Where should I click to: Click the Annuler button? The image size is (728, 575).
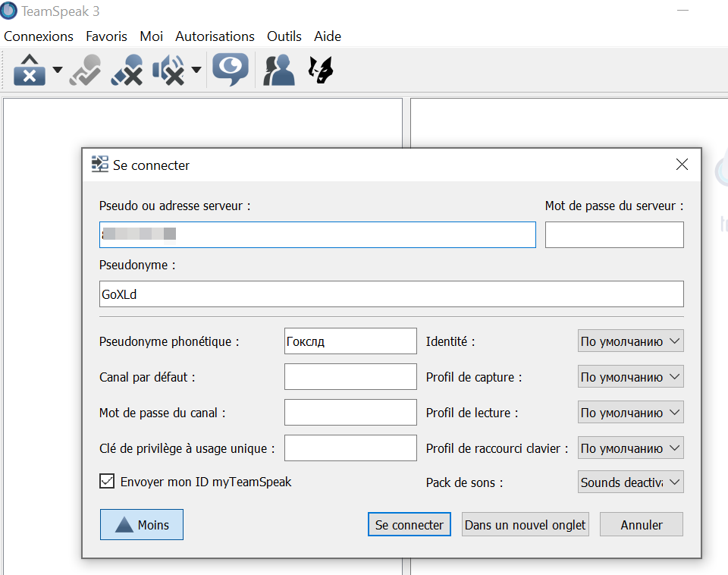click(641, 524)
